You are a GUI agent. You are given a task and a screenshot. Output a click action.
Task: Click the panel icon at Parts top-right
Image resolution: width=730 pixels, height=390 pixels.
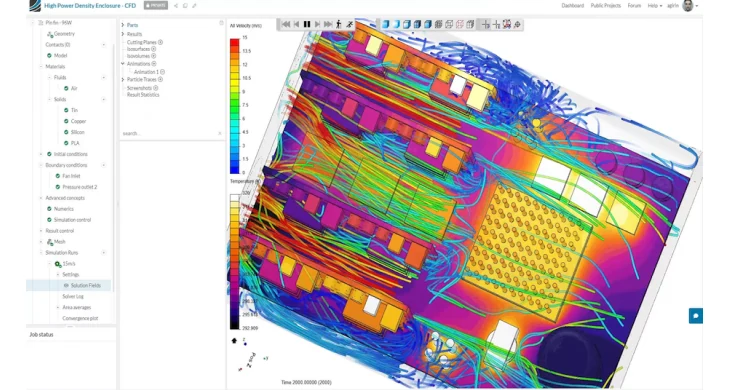[x=222, y=23]
